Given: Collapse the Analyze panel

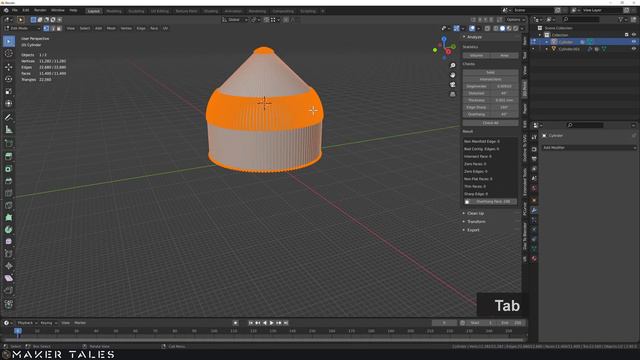Looking at the screenshot, I should click(x=473, y=37).
